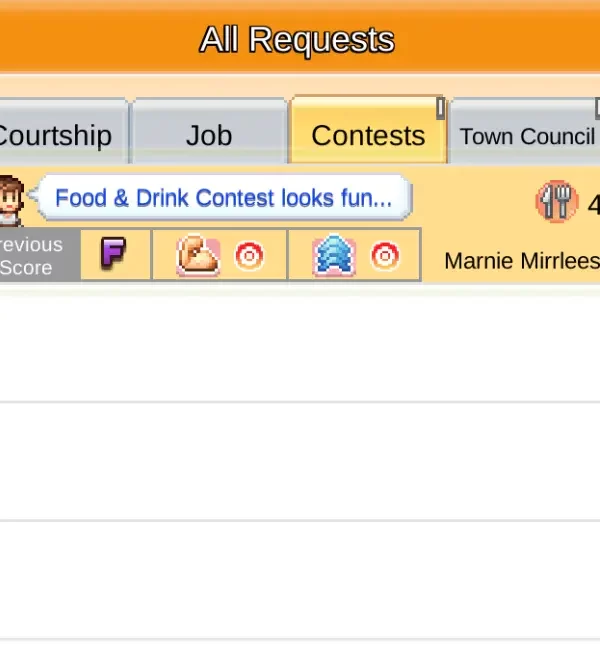
Task: Click the second empty request row
Action: pyautogui.click(x=300, y=462)
